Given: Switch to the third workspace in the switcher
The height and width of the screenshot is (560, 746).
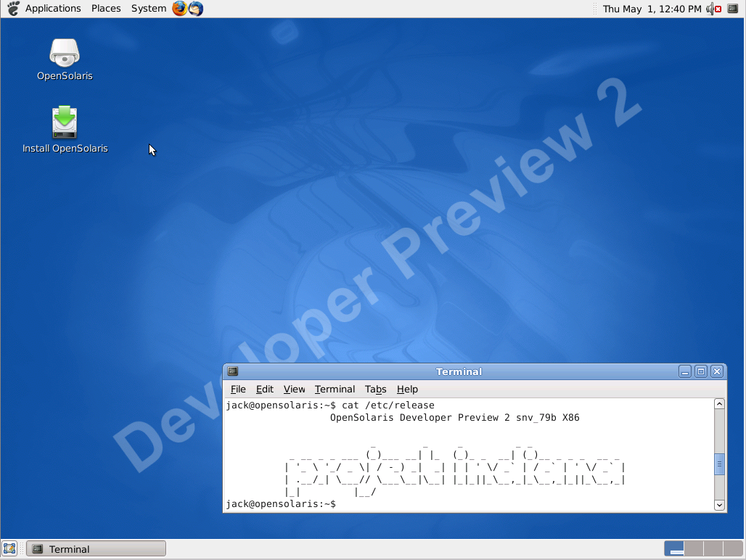Looking at the screenshot, I should 713,548.
